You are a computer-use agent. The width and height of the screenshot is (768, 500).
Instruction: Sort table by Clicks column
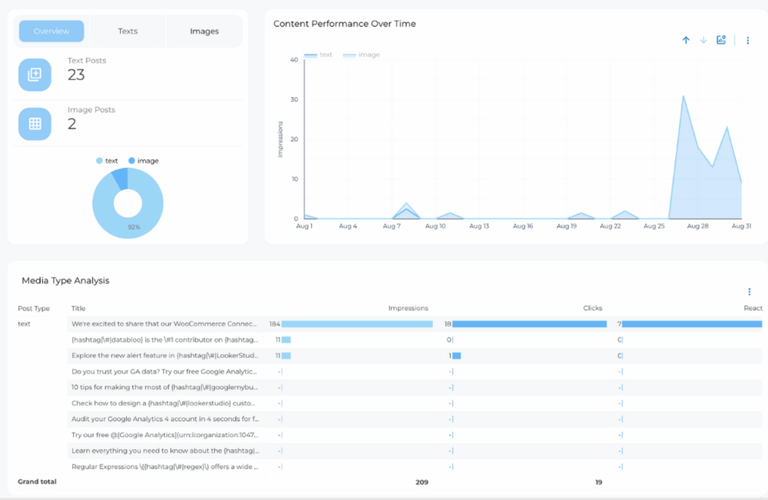pos(593,308)
